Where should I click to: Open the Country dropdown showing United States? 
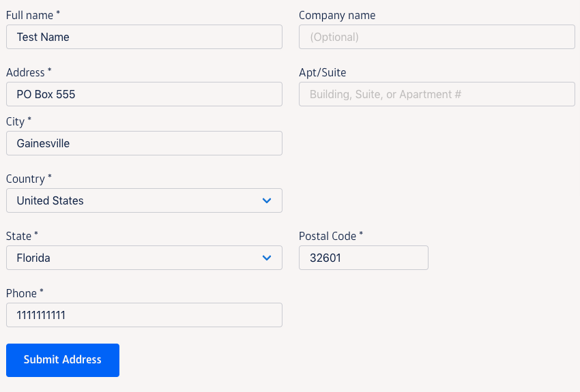tap(144, 200)
